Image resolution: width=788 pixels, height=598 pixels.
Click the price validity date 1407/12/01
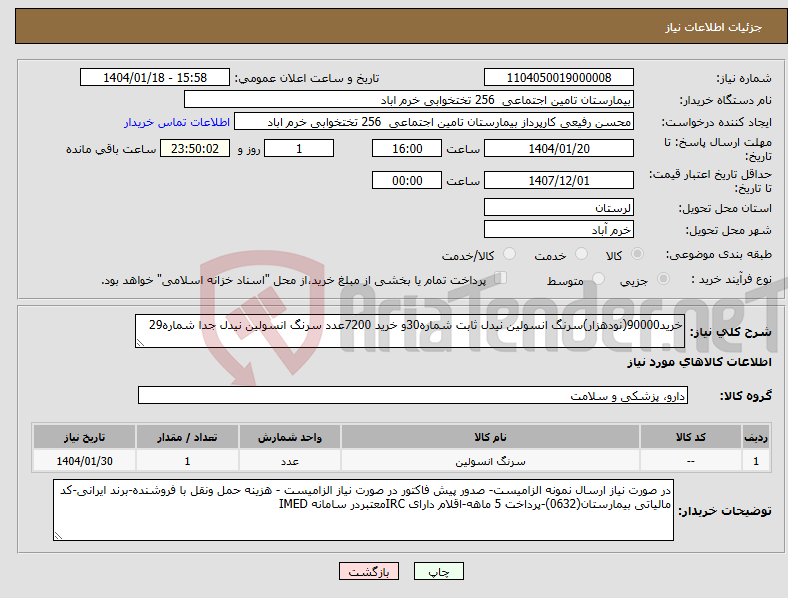coord(559,180)
